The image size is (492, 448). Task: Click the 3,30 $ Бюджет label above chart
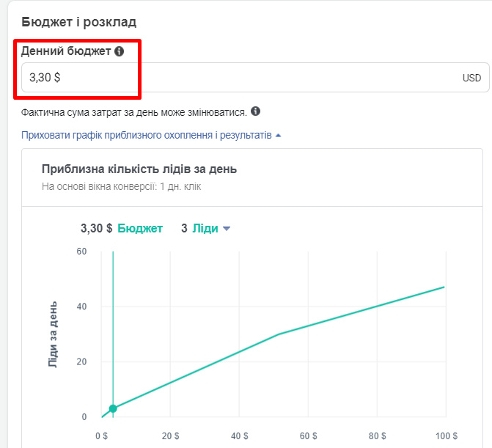pyautogui.click(x=122, y=229)
